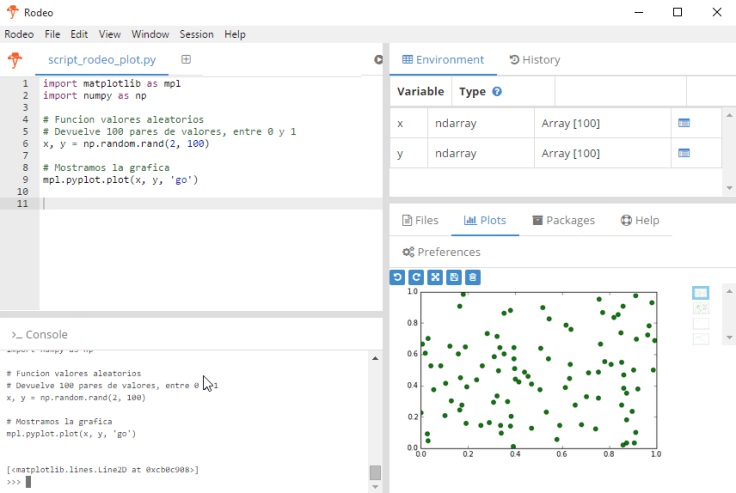View the y variable data table
The width and height of the screenshot is (736, 493).
(684, 153)
